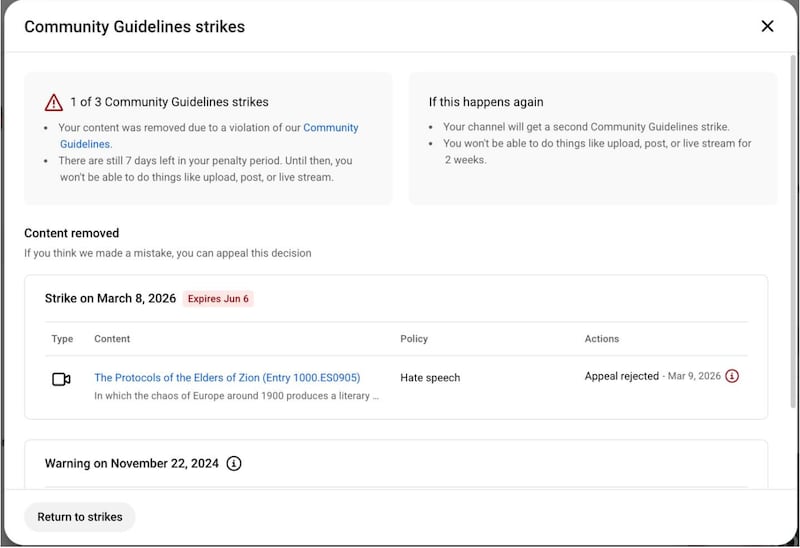Select the Content column header
The width and height of the screenshot is (800, 548).
click(x=112, y=339)
